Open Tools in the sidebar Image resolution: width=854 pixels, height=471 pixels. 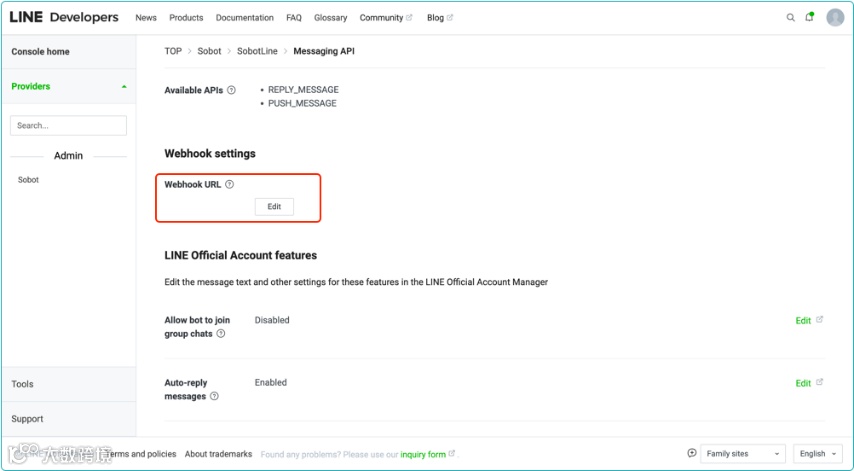coord(22,384)
